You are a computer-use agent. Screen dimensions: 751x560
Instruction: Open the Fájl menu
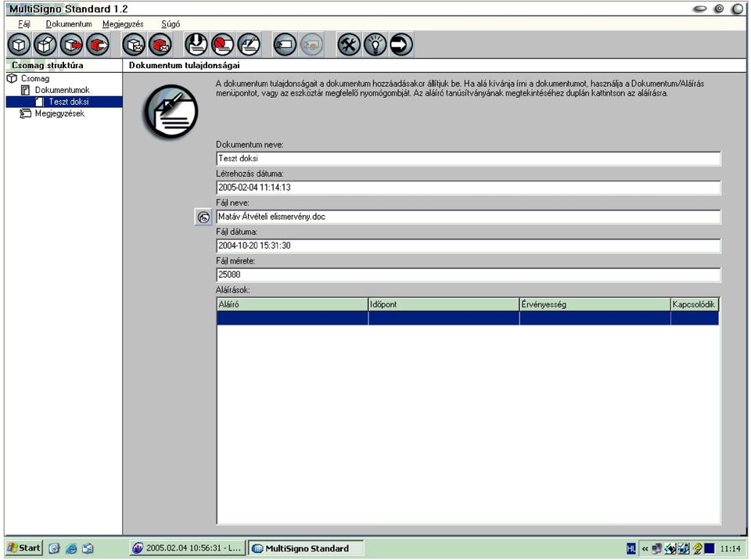pos(24,24)
